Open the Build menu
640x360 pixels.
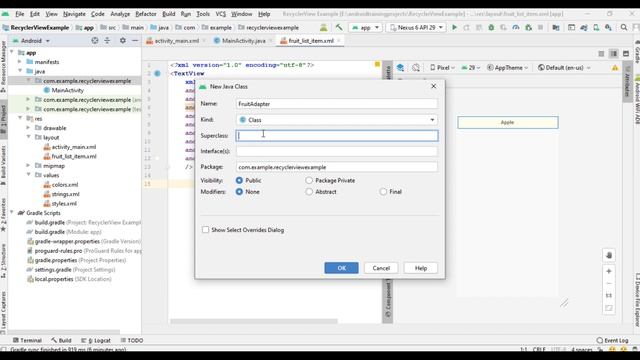(x=169, y=14)
